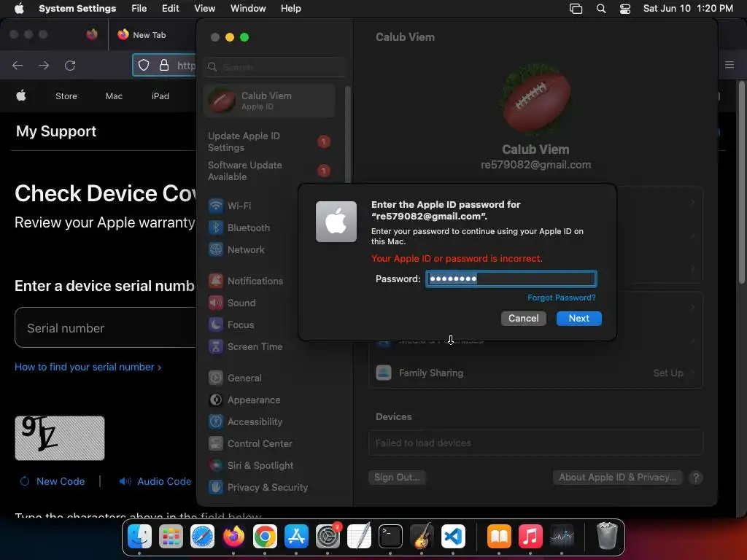Open Launchpad from the Dock
This screenshot has height=560, width=747.
171,537
